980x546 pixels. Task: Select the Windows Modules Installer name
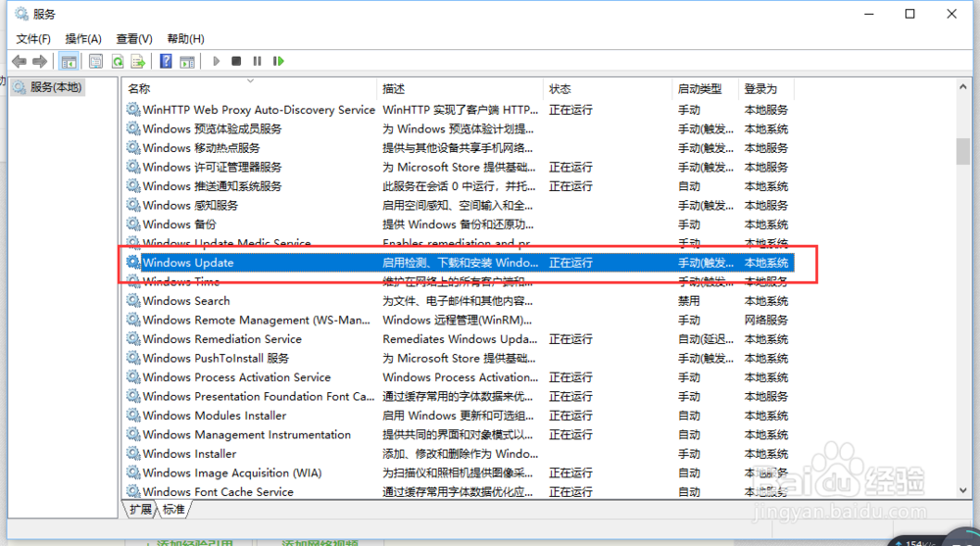click(215, 416)
